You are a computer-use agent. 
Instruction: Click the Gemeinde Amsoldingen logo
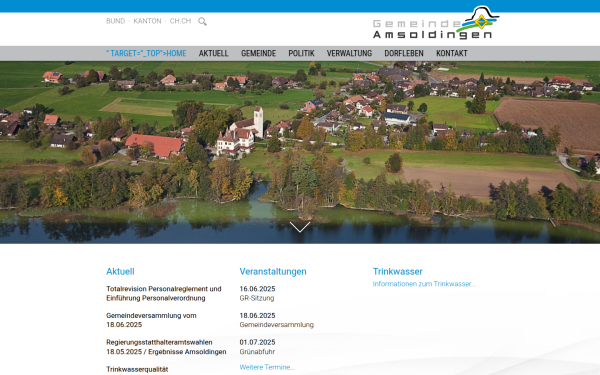pyautogui.click(x=436, y=22)
